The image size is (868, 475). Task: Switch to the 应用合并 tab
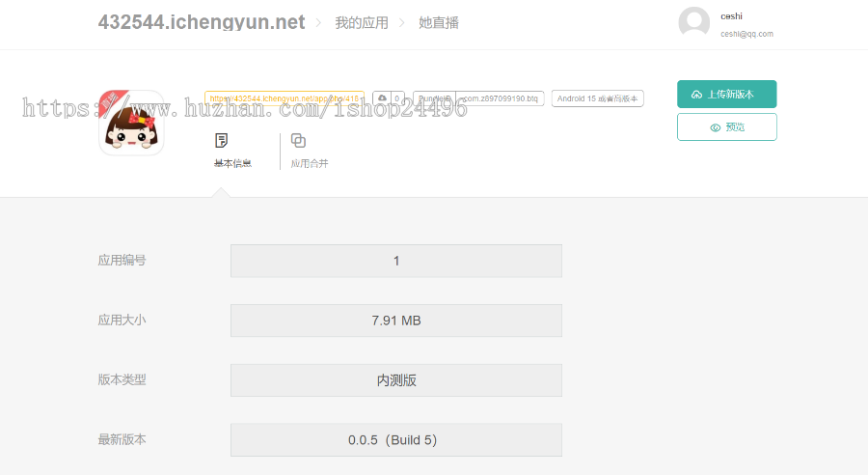(310, 151)
